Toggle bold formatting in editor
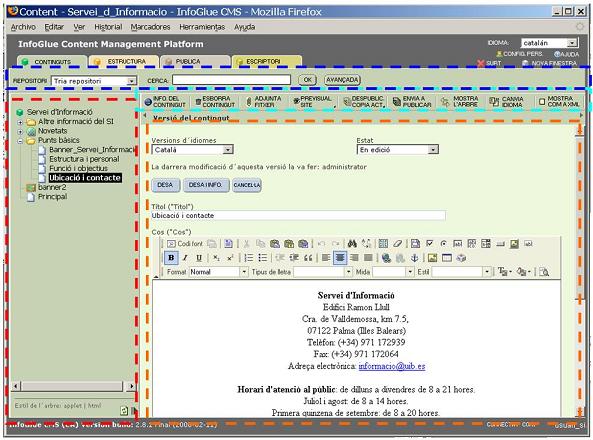The height and width of the screenshot is (440, 593). [x=171, y=258]
